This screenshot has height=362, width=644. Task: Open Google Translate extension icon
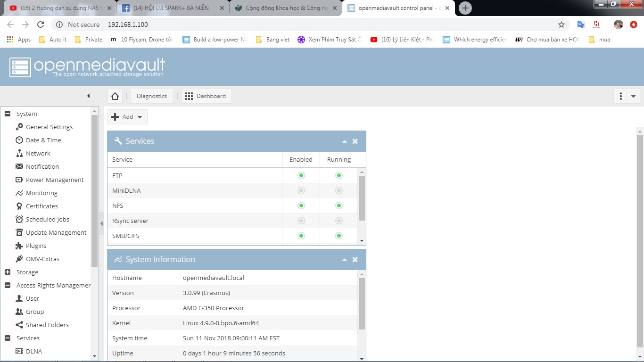coord(581,25)
